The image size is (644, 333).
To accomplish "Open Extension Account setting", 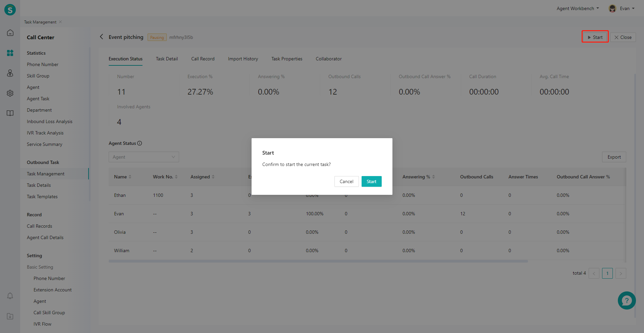I will pyautogui.click(x=53, y=290).
